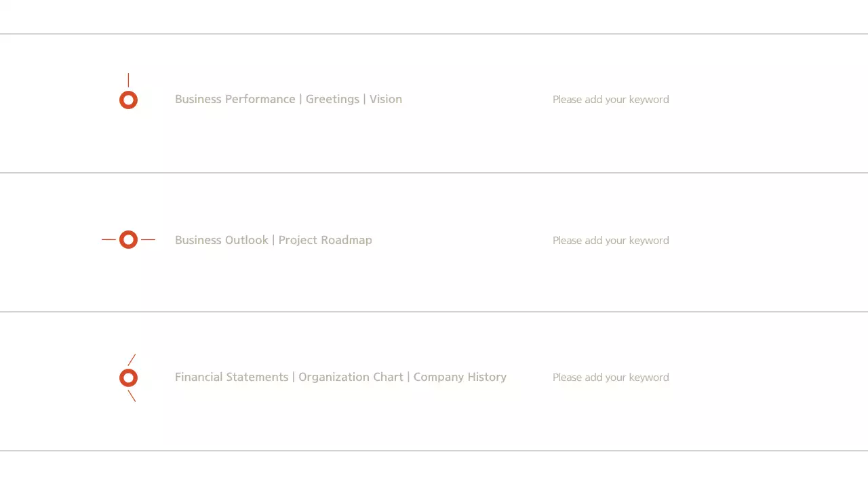Select the short dash left of the middle ring

108,239
